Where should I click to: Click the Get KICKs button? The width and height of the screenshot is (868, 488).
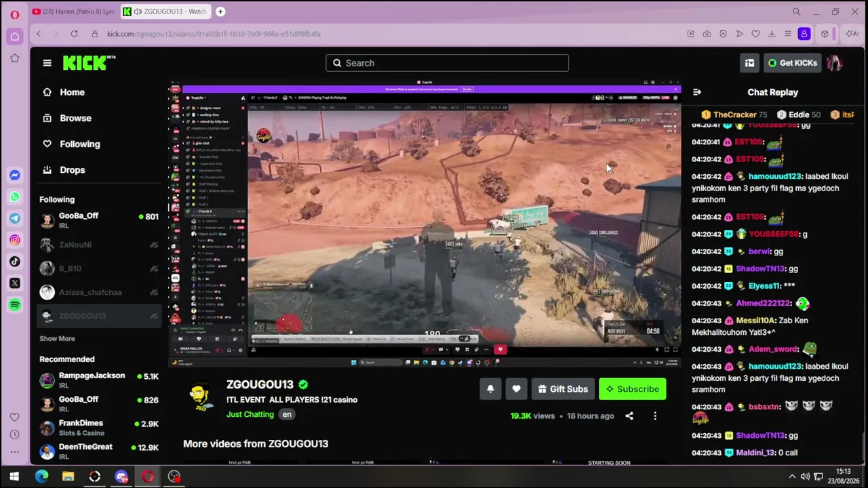793,63
